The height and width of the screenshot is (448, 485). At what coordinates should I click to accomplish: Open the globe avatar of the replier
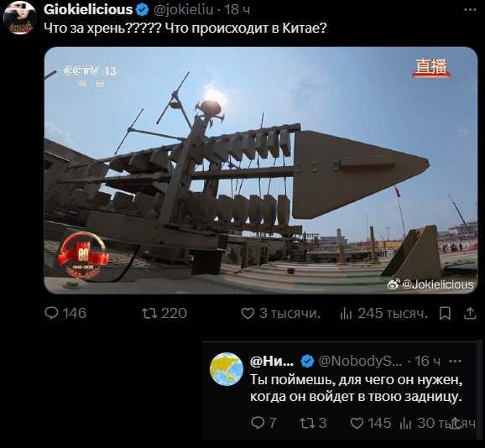click(x=227, y=369)
